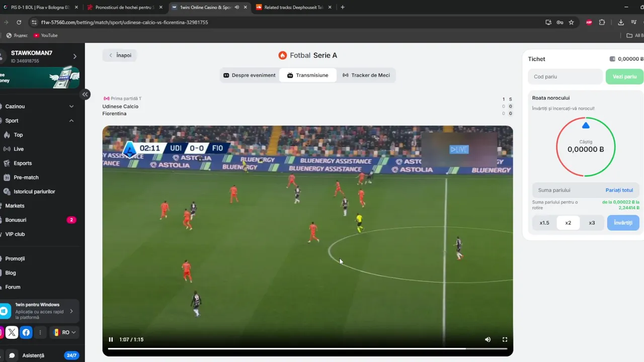
Task: Pause the match video stream
Action: coord(111,339)
